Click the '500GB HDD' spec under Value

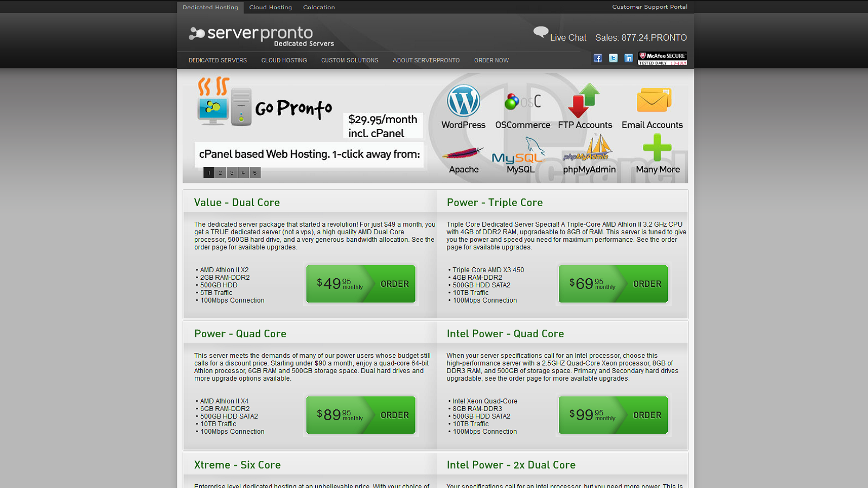219,285
